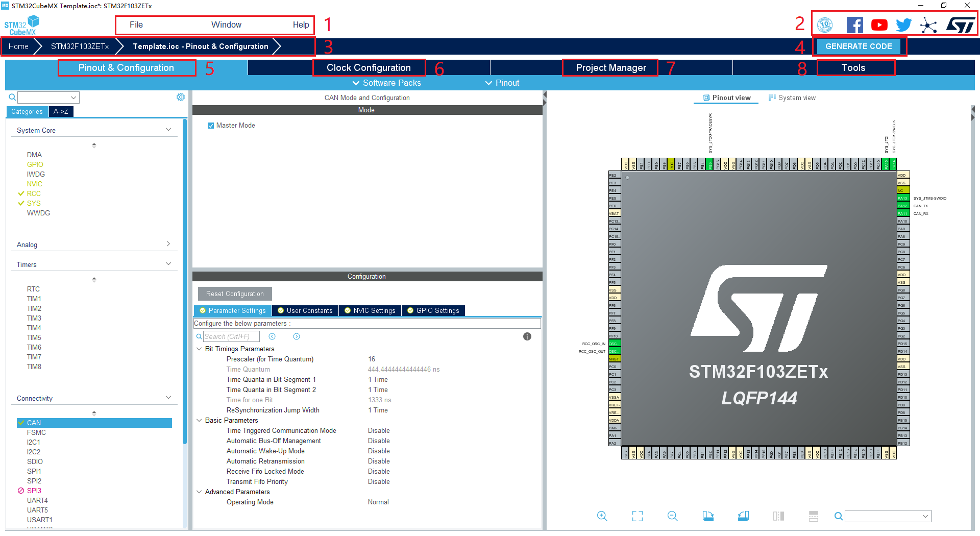980x536 pixels.
Task: Select GPIO in System Core list
Action: 35,164
